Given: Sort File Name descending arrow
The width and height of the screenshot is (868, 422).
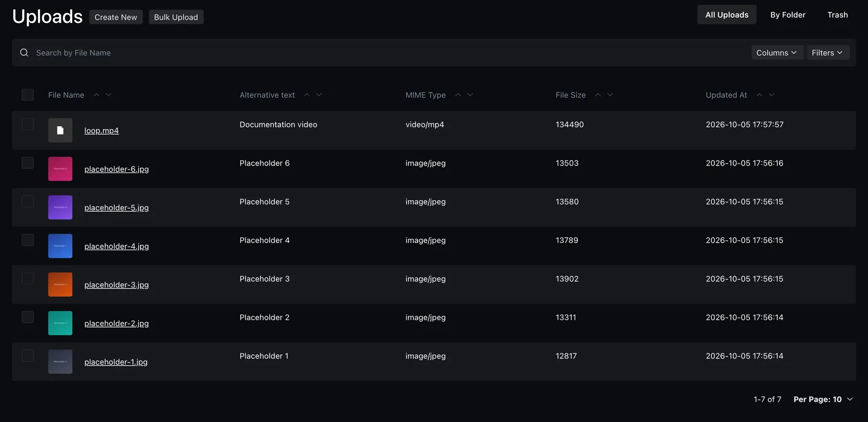Looking at the screenshot, I should click(108, 95).
